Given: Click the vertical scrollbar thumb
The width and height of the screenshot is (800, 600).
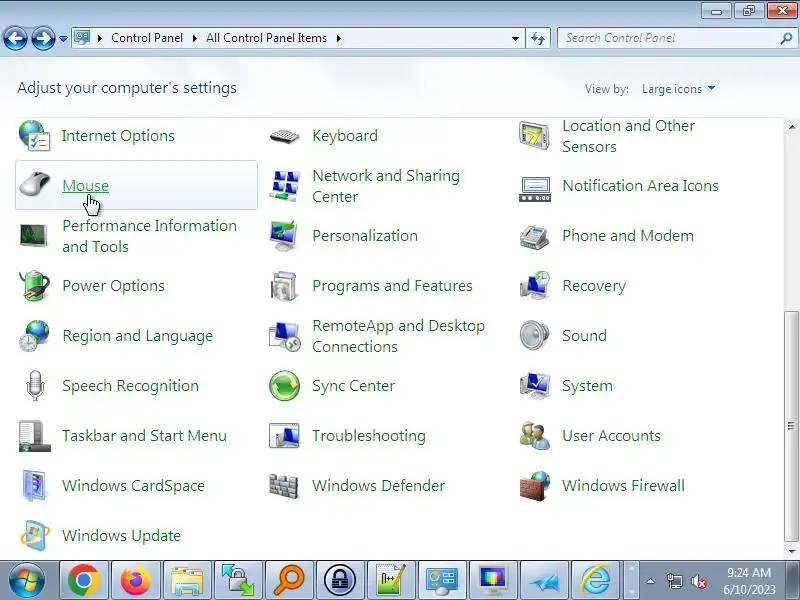Looking at the screenshot, I should (x=792, y=426).
